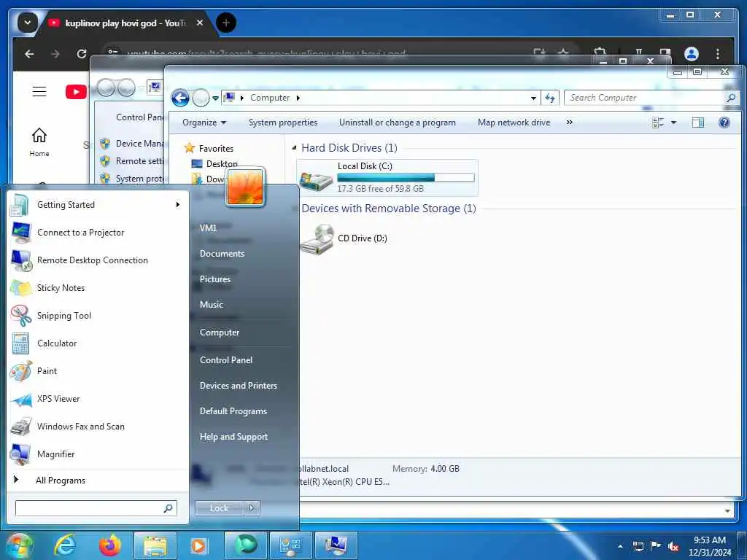Screen dimensions: 747x560
Task: Open the Snipping Tool
Action: pos(98,315)
